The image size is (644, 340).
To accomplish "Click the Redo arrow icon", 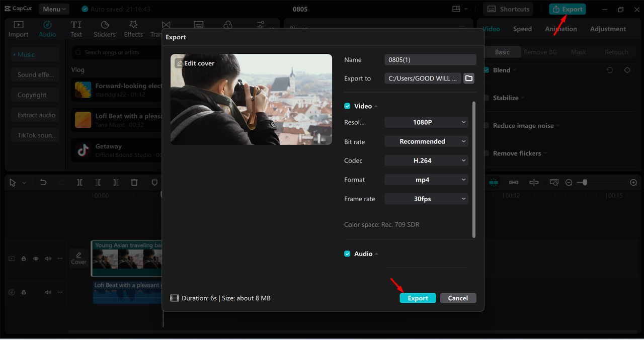I will tap(61, 183).
